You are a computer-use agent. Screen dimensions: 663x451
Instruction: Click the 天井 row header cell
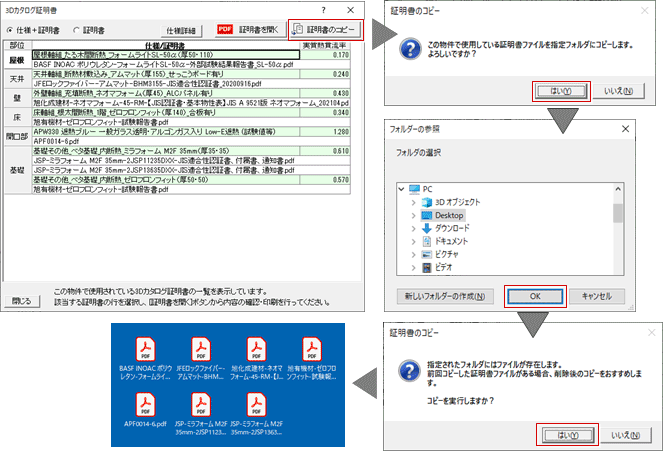[17, 79]
